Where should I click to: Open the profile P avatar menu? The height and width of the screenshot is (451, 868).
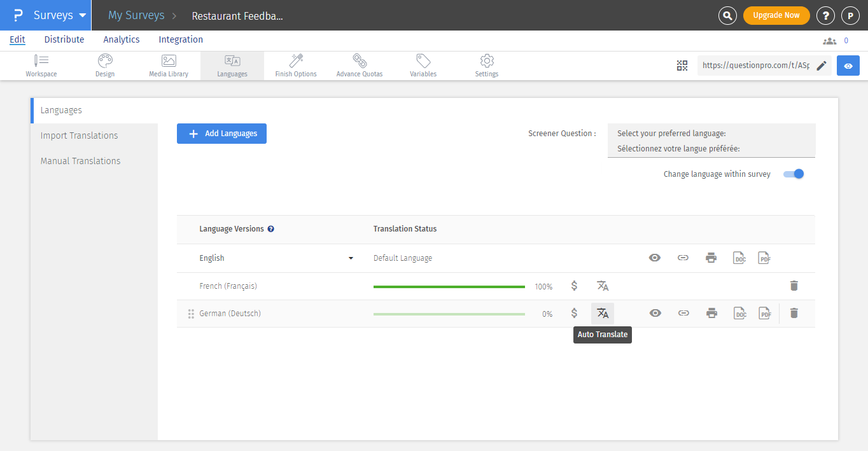click(x=851, y=15)
